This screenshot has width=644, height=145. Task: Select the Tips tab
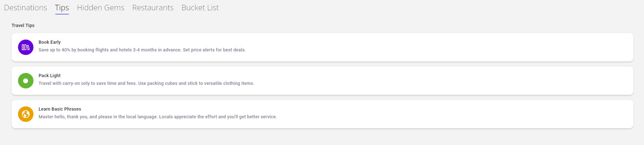(x=62, y=7)
